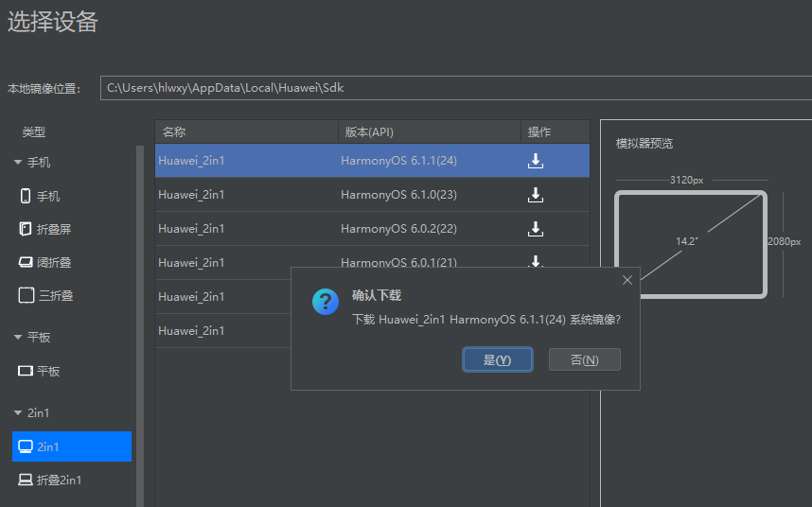Viewport: 812px width, 507px height.
Task: Select the 阔折叠 wide-fold device type
Action: (44, 262)
